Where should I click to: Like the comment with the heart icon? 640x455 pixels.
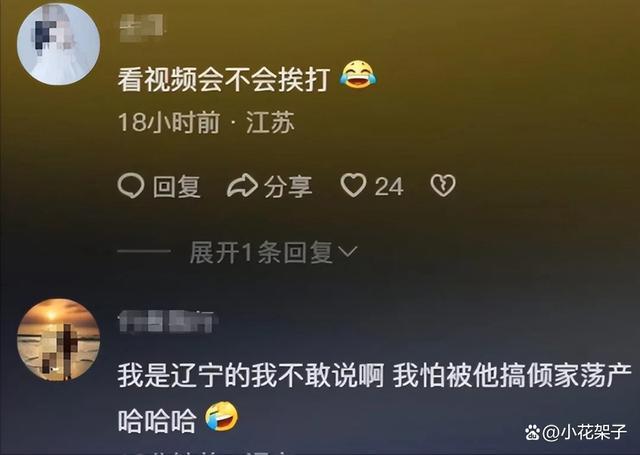pyautogui.click(x=353, y=185)
